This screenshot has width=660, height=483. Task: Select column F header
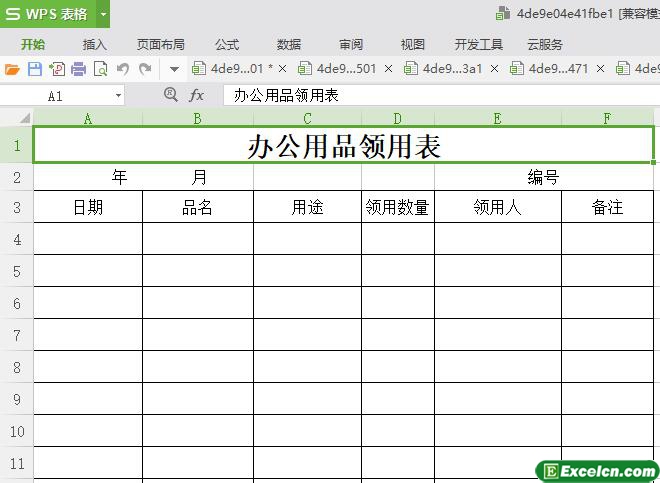[x=607, y=118]
